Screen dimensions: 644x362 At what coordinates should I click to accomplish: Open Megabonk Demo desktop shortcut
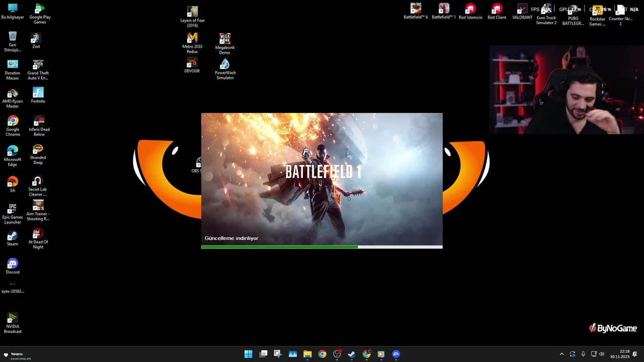tap(225, 44)
